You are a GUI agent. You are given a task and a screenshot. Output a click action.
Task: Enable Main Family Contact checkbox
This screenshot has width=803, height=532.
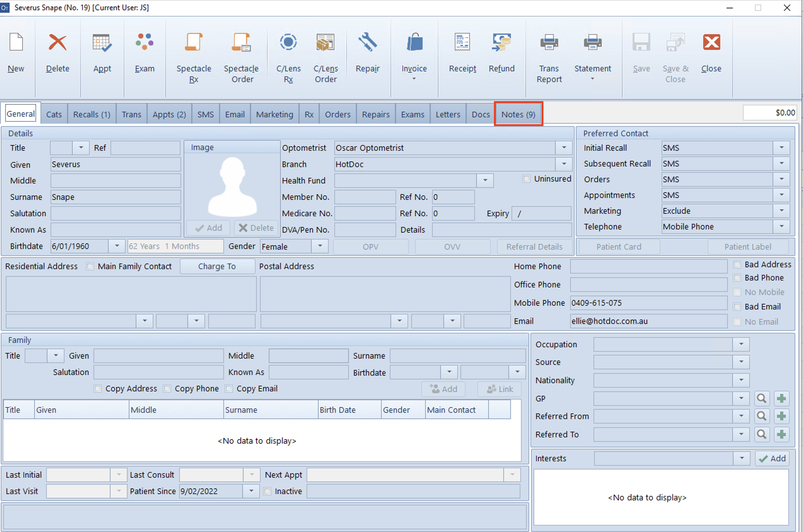tap(90, 266)
